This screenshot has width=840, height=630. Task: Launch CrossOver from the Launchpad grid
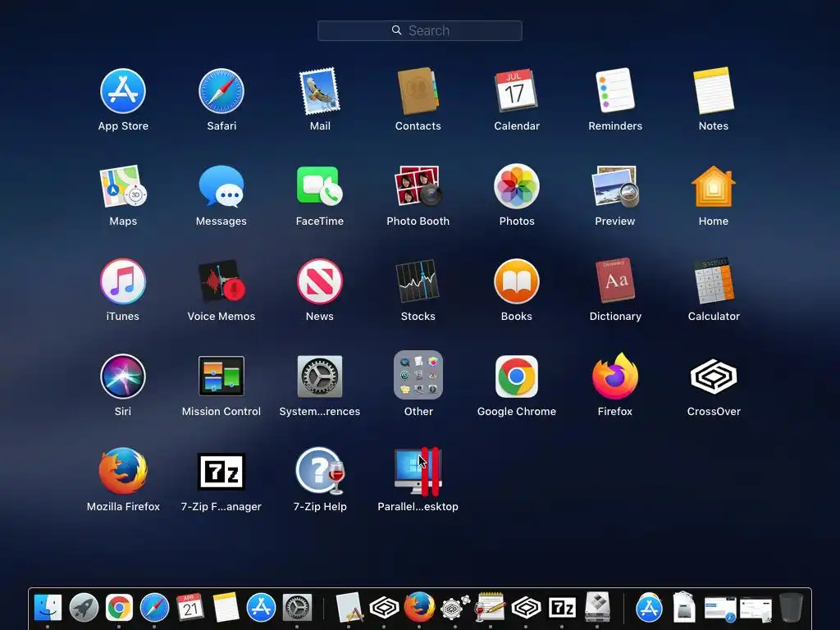point(714,377)
